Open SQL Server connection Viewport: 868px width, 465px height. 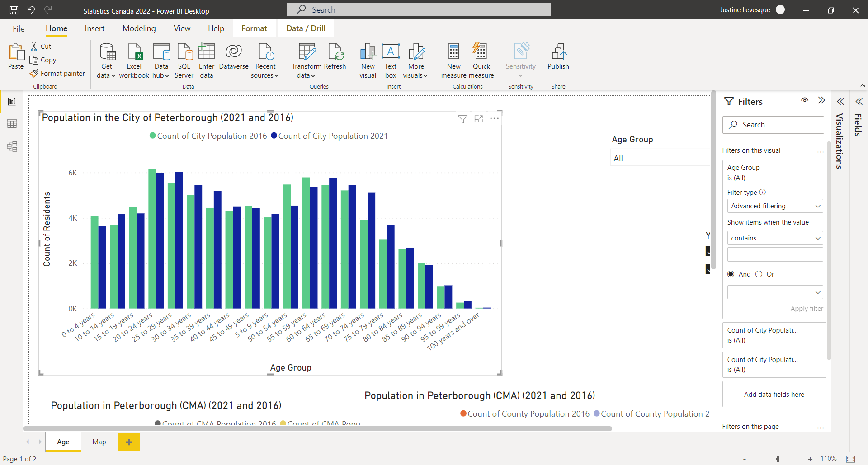coord(184,61)
